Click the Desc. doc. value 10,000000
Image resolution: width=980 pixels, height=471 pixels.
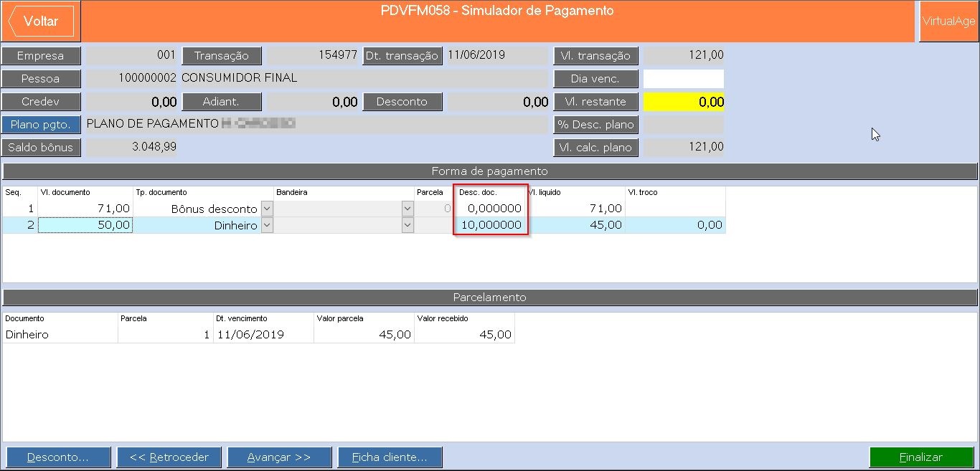pos(491,225)
